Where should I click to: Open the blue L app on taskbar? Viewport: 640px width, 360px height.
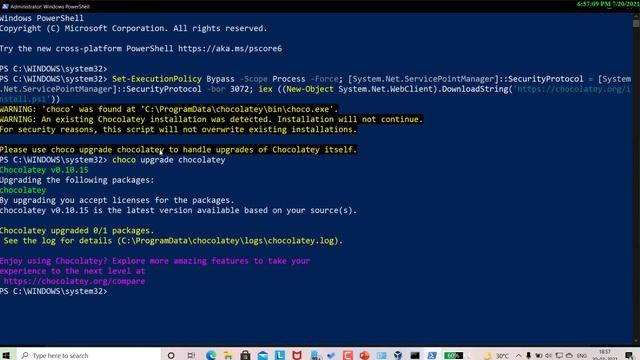pyautogui.click(x=280, y=355)
